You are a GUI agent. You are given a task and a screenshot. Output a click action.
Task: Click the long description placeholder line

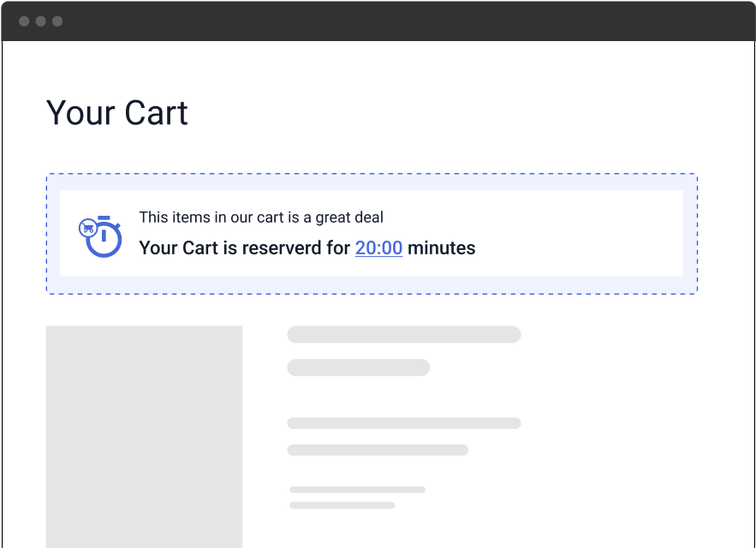pyautogui.click(x=404, y=423)
